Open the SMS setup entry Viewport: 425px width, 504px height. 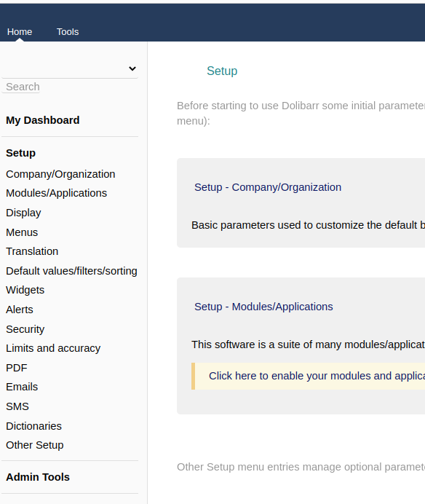[x=17, y=406]
